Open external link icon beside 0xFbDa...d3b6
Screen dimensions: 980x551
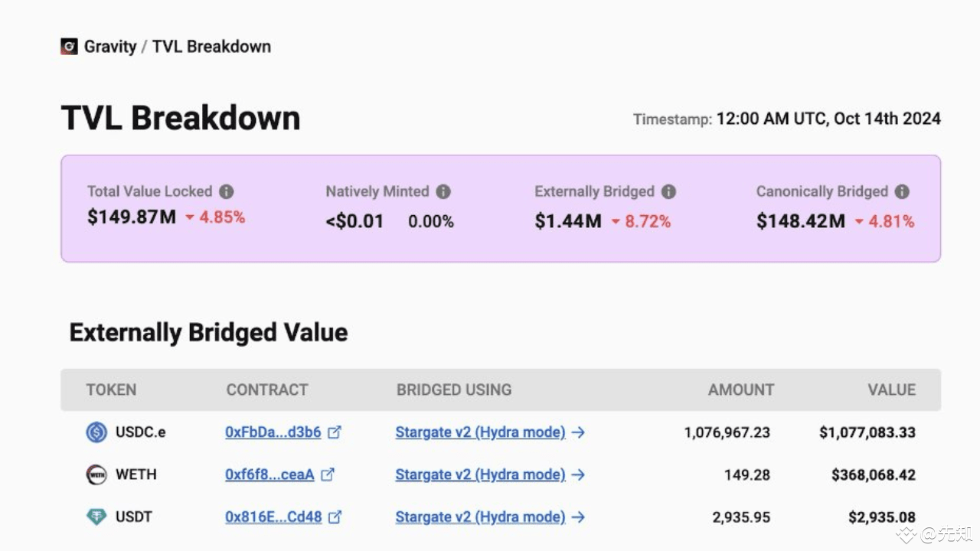tap(335, 432)
